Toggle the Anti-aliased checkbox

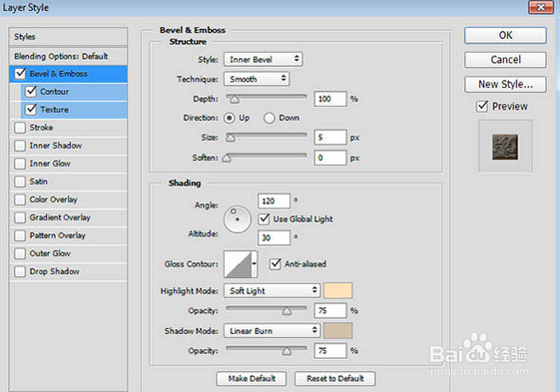(275, 264)
